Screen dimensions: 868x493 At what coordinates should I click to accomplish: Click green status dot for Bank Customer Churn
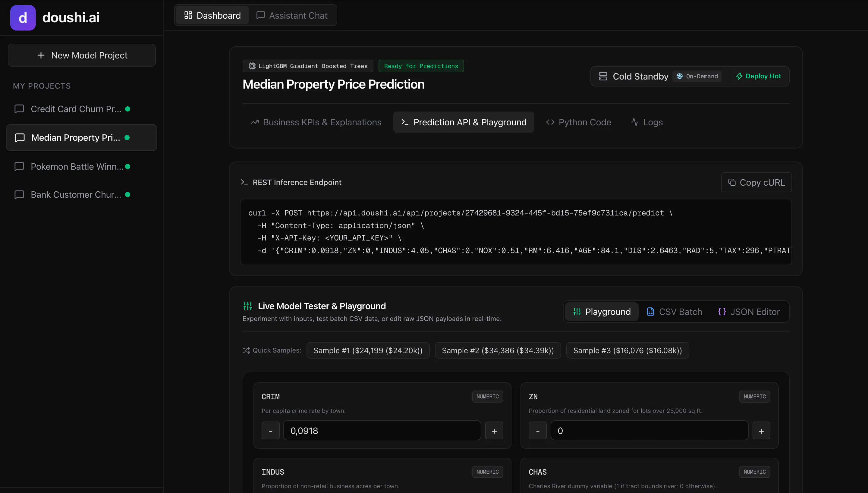(127, 194)
